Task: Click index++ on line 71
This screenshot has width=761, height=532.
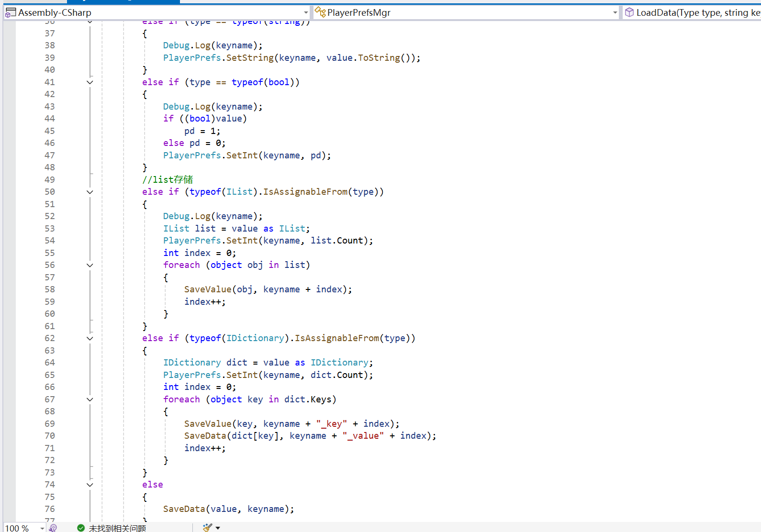Action: click(x=205, y=448)
